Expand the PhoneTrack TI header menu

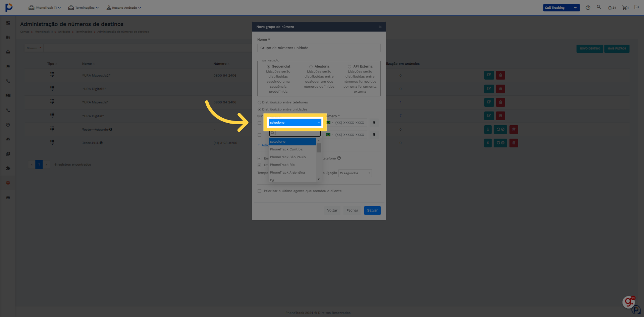click(x=45, y=8)
